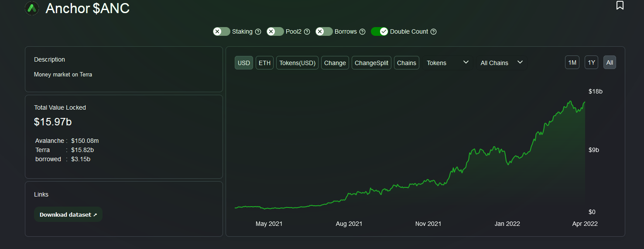
Task: Open the Borrows help question-mark icon
Action: [362, 31]
